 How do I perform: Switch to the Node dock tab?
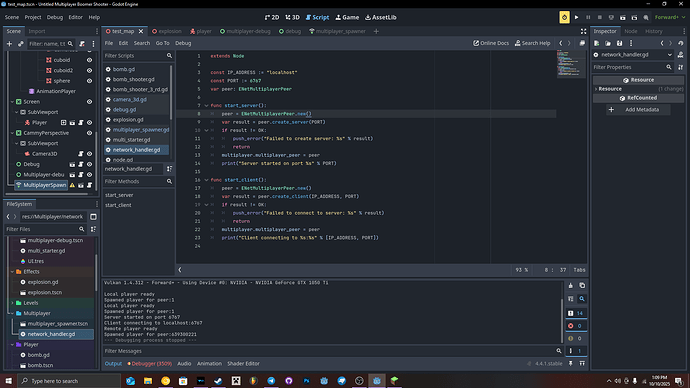(x=631, y=31)
